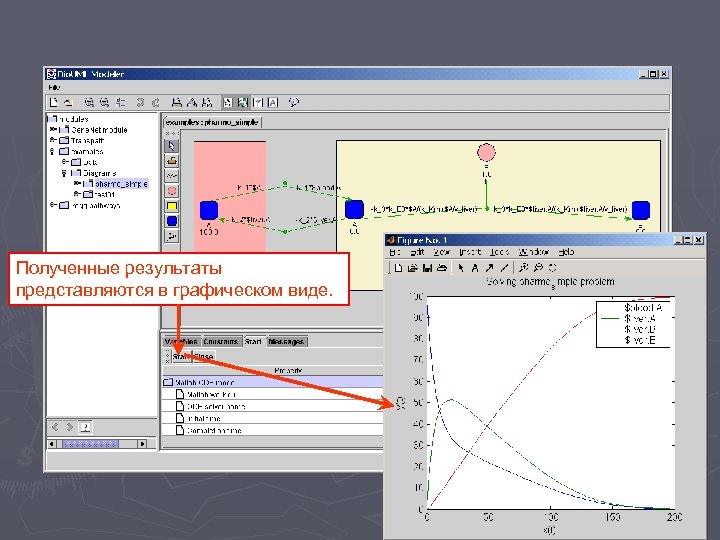Click the Start button under the tabs
720x540 pixels.
pos(181,356)
